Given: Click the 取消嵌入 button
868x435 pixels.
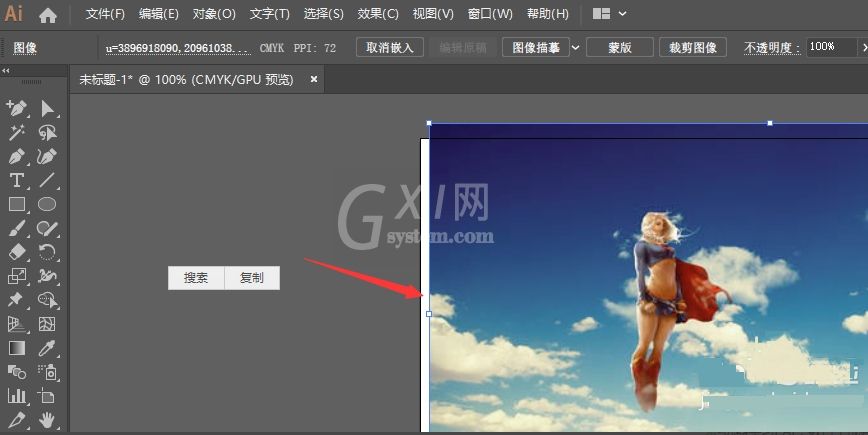Looking at the screenshot, I should [x=390, y=48].
